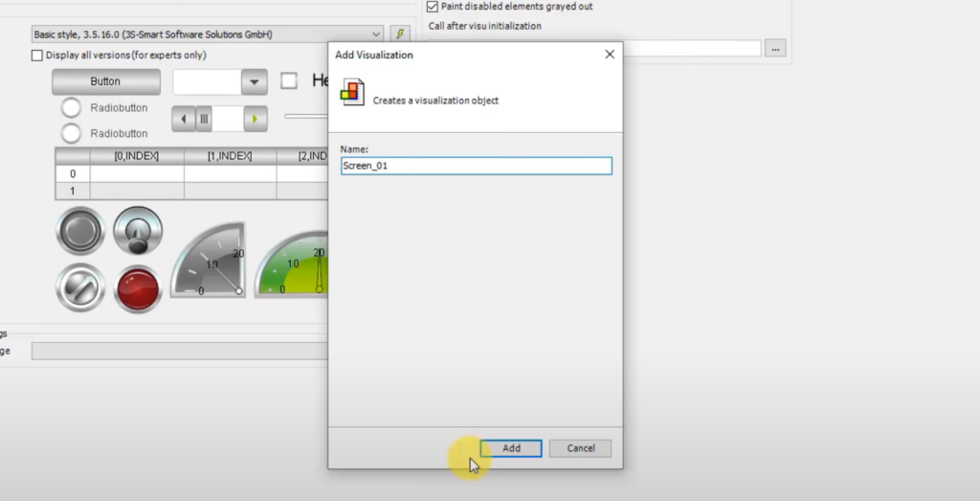Cancel the Add Visualization dialog
The image size is (980, 501).
coord(580,448)
